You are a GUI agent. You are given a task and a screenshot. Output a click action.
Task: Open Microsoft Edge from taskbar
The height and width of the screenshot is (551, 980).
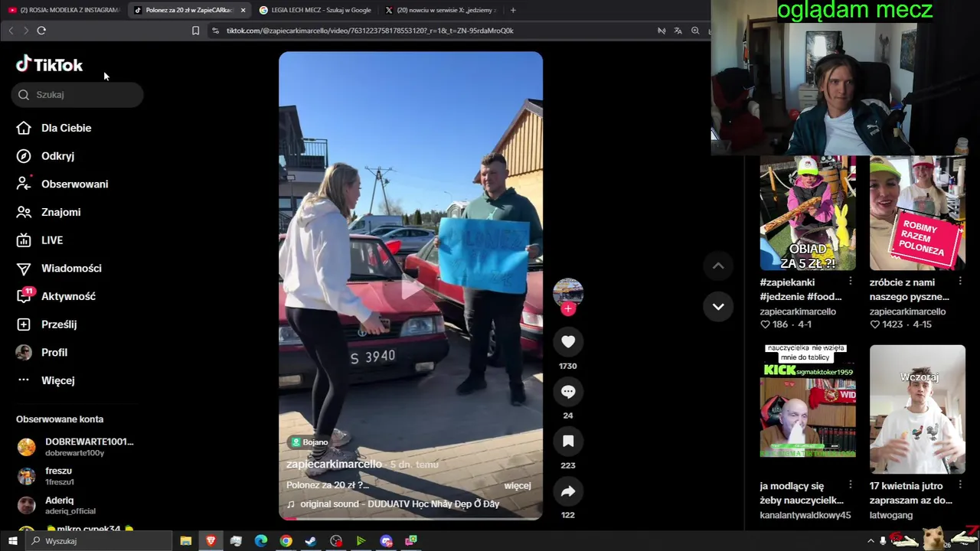tap(260, 541)
